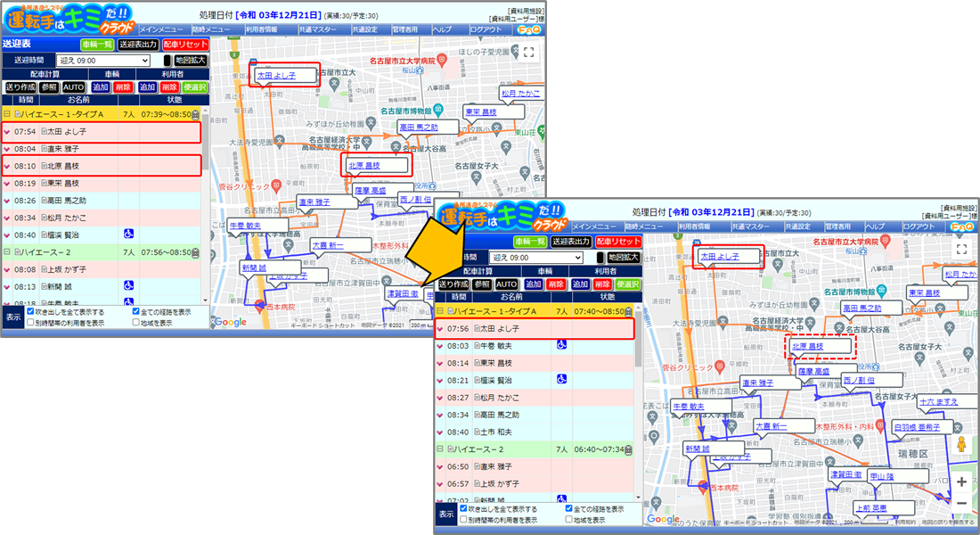Viewport: 980px width, 535px height.
Task: Expand pink chevron on 08:26 row, back window
Action: (7, 201)
